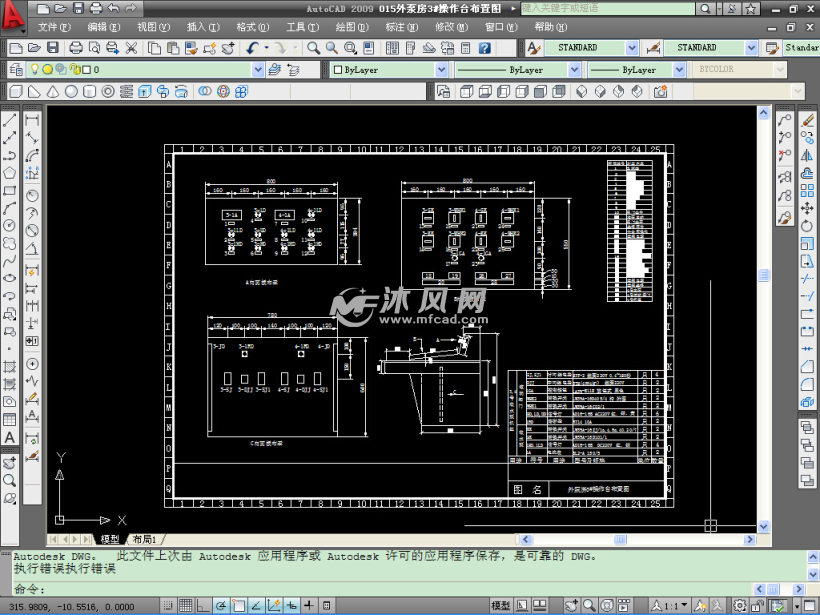This screenshot has width=820, height=615.
Task: Open the Help question mark icon
Action: tap(484, 47)
